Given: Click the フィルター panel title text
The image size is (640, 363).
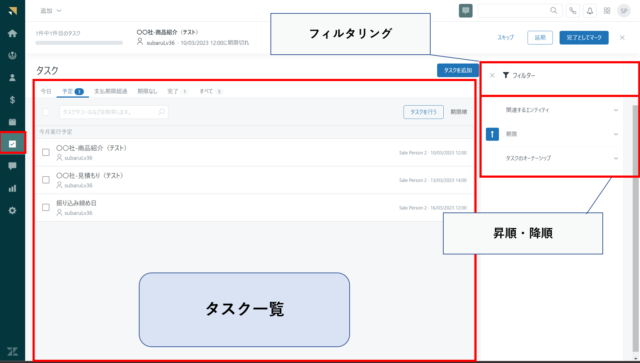Looking at the screenshot, I should click(x=524, y=76).
